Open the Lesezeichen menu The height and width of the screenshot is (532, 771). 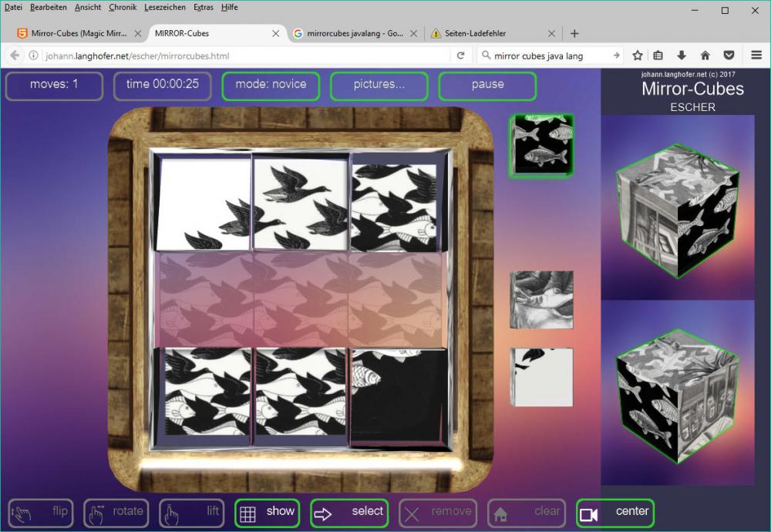tap(165, 8)
